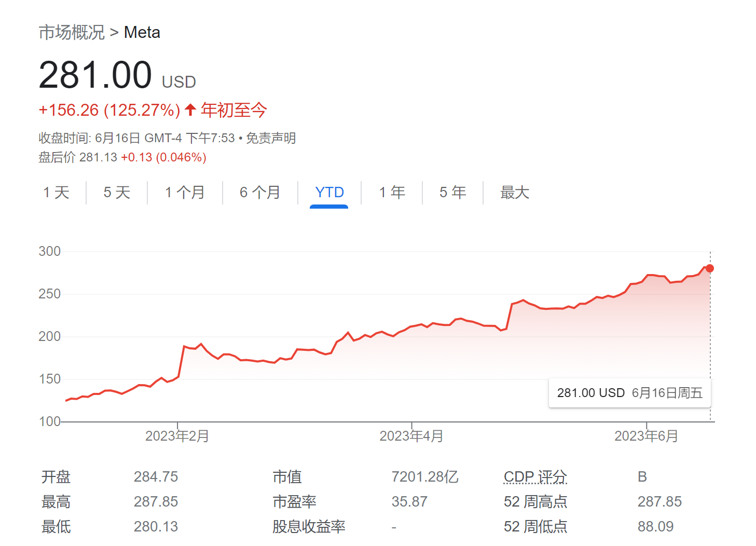
Task: Switch to the 5 天 range tab
Action: click(117, 193)
